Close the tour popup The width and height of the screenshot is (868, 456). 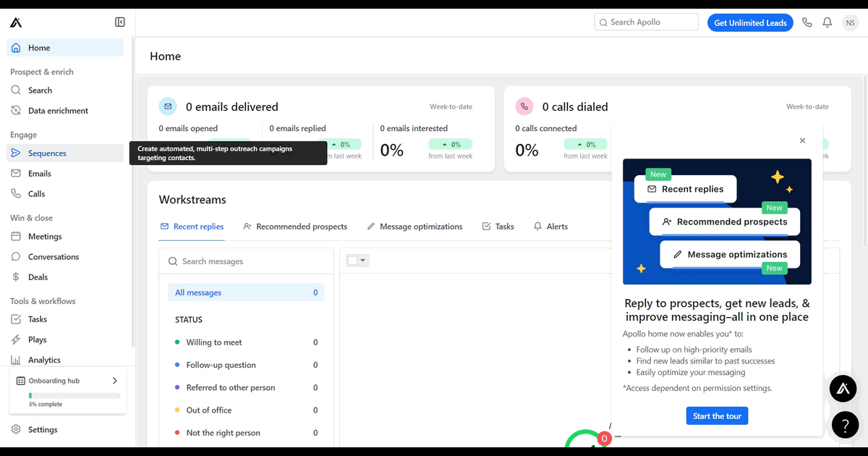click(802, 140)
